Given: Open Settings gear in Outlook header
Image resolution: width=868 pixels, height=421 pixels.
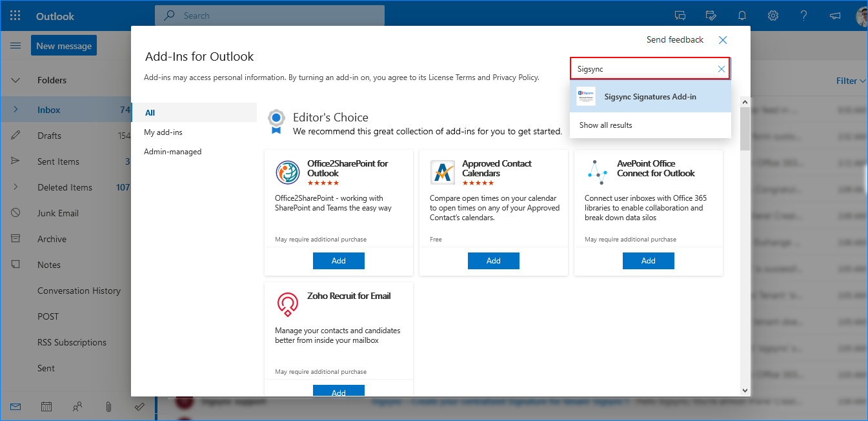Looking at the screenshot, I should pyautogui.click(x=772, y=16).
